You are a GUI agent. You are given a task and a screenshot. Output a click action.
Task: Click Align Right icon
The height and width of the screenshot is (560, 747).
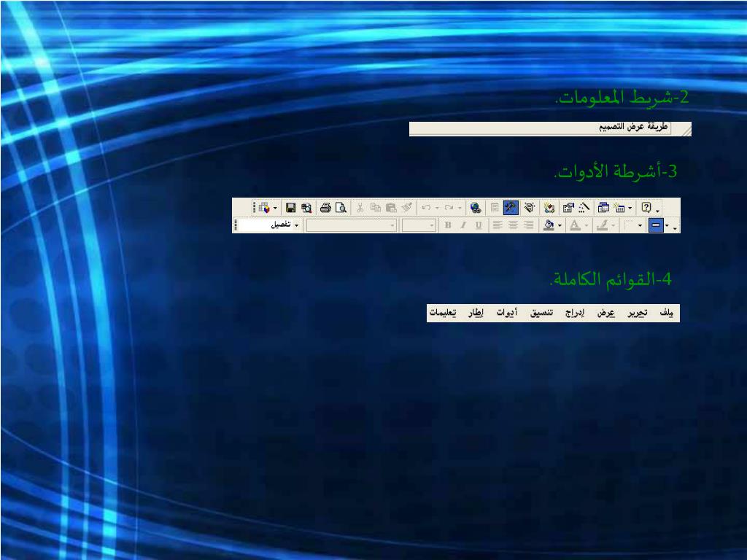point(528,225)
